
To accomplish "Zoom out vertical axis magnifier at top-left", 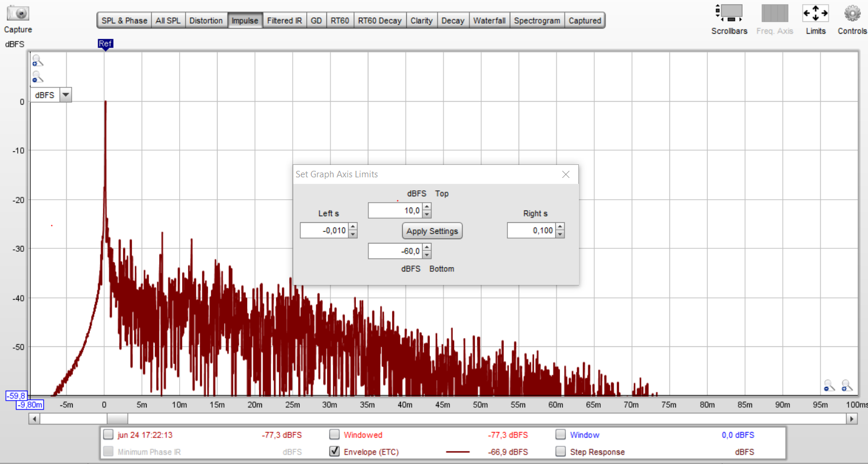I will tap(38, 77).
